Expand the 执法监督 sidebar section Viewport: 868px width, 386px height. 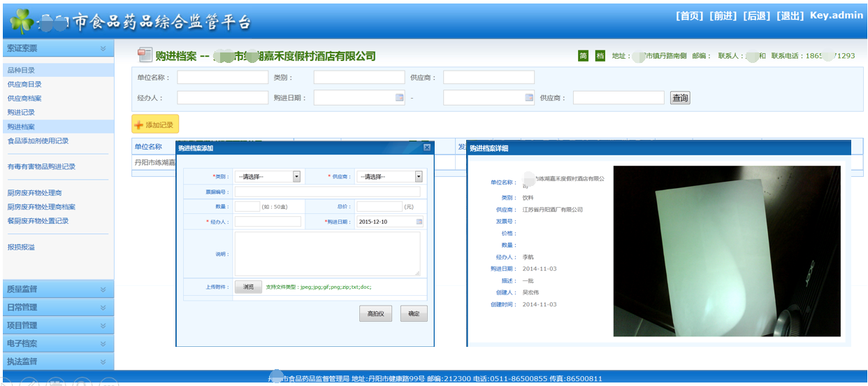[x=103, y=362]
